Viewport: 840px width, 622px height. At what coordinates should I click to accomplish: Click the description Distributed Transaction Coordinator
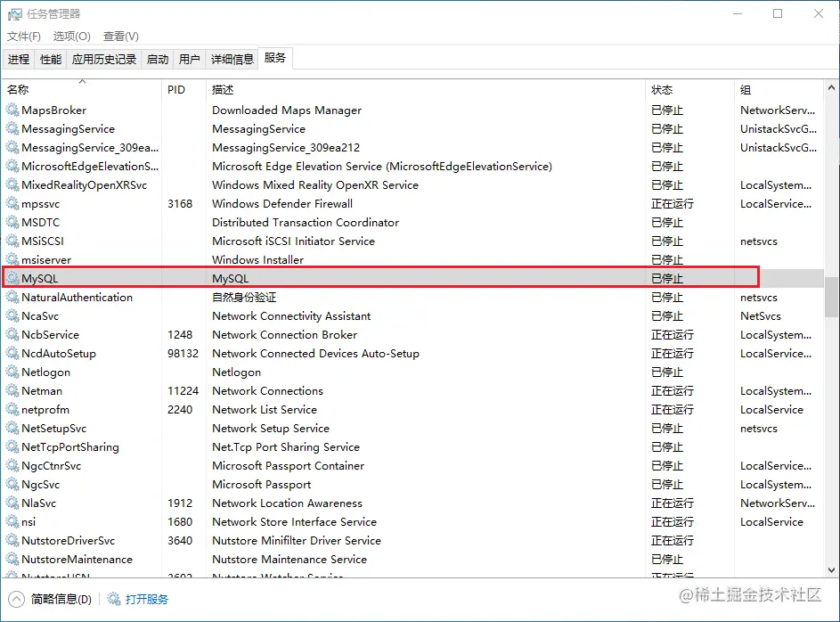coord(306,223)
